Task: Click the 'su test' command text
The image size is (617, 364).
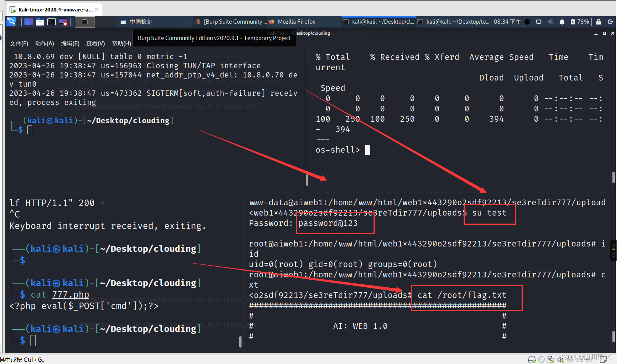Action: (x=489, y=213)
